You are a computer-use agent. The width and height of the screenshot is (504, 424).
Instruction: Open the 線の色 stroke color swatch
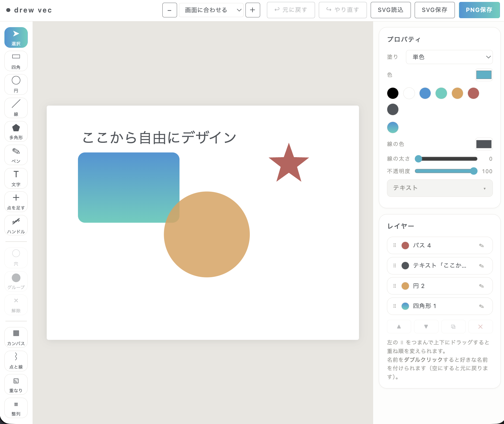tap(484, 144)
